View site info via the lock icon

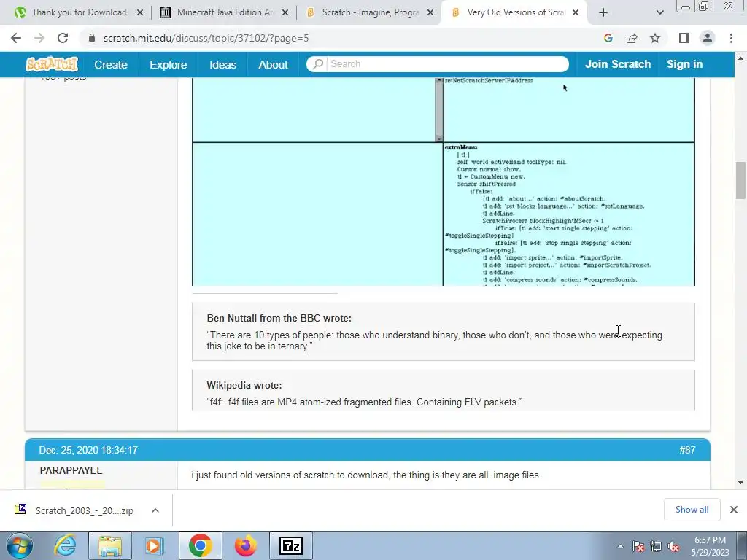(x=92, y=38)
